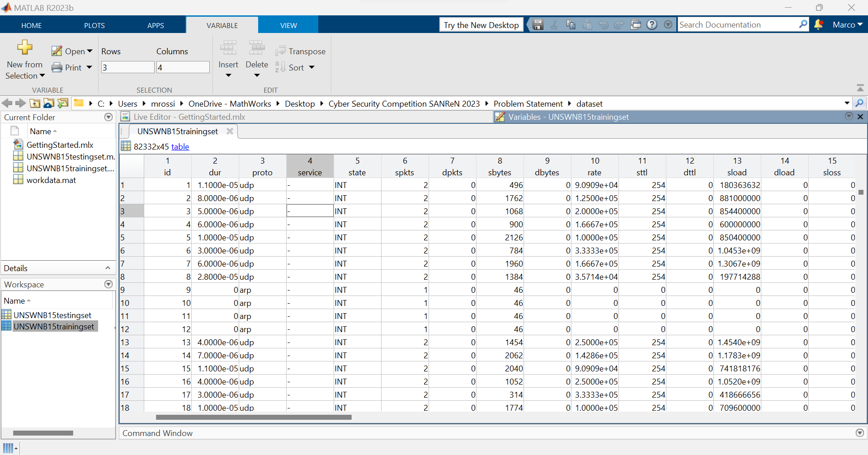Click the New from Selection plus icon
This screenshot has height=455, width=868.
point(25,47)
